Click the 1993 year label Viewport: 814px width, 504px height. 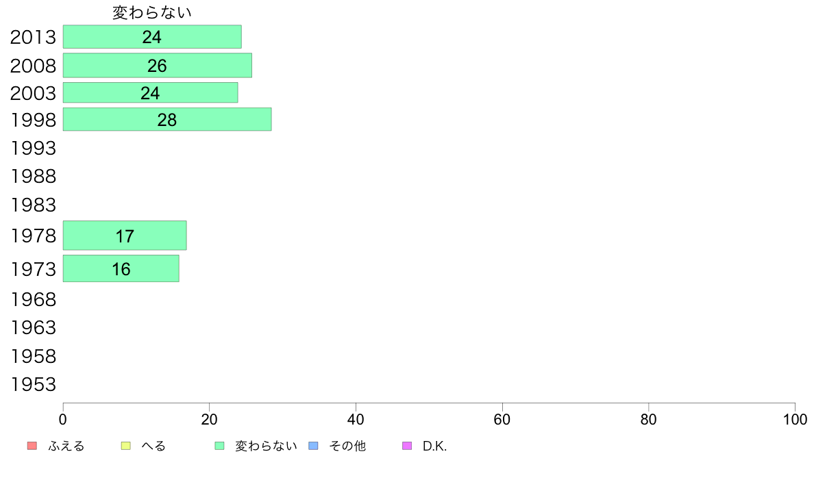click(x=33, y=148)
